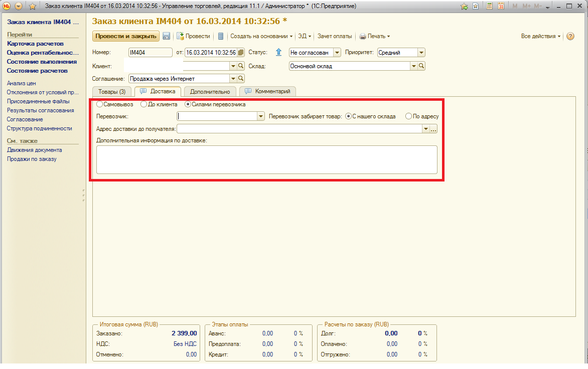The height and width of the screenshot is (369, 588).
Task: Open Согласование link in sidebar
Action: [25, 119]
